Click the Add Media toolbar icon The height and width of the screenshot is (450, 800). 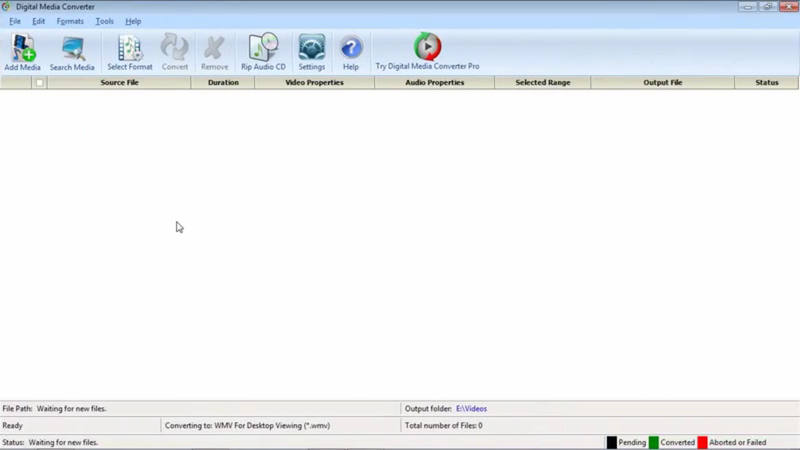(22, 52)
